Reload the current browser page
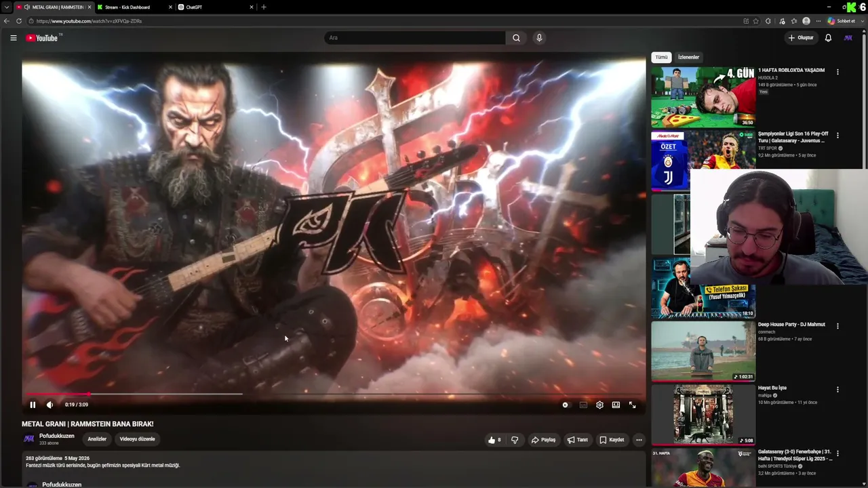Screen dimensions: 868x488 pos(19,21)
